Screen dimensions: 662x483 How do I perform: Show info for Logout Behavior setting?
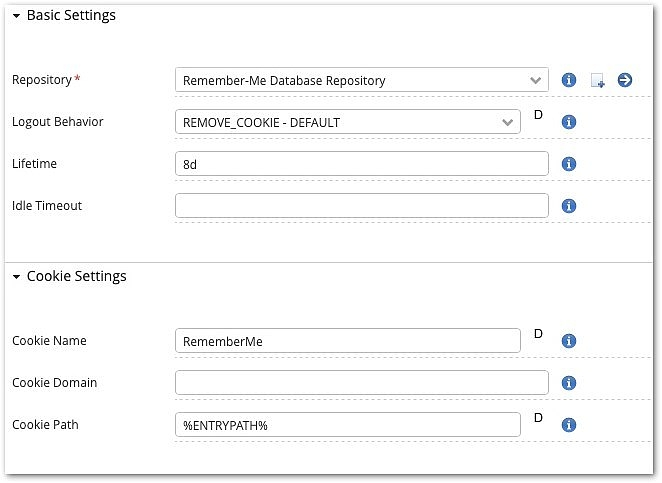(x=569, y=122)
